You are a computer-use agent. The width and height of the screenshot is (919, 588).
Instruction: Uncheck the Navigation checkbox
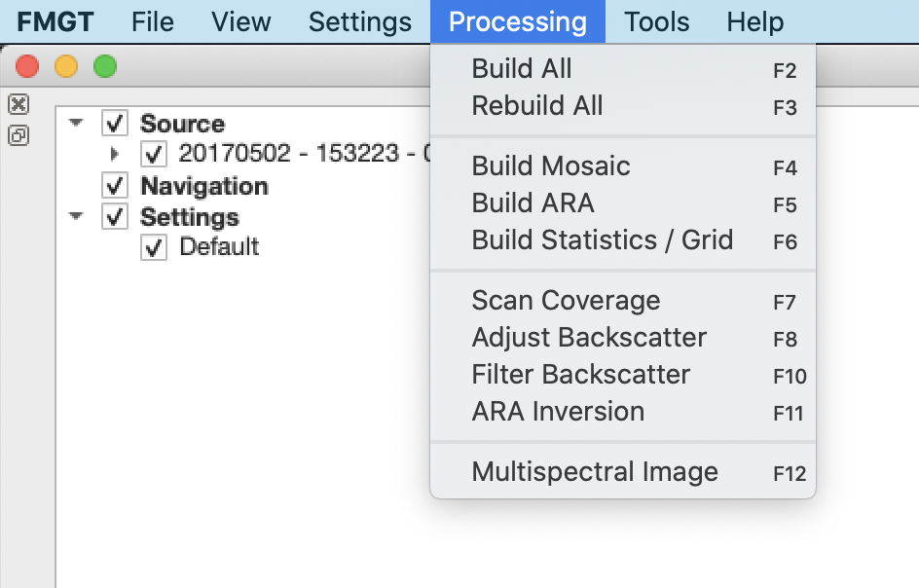(115, 185)
